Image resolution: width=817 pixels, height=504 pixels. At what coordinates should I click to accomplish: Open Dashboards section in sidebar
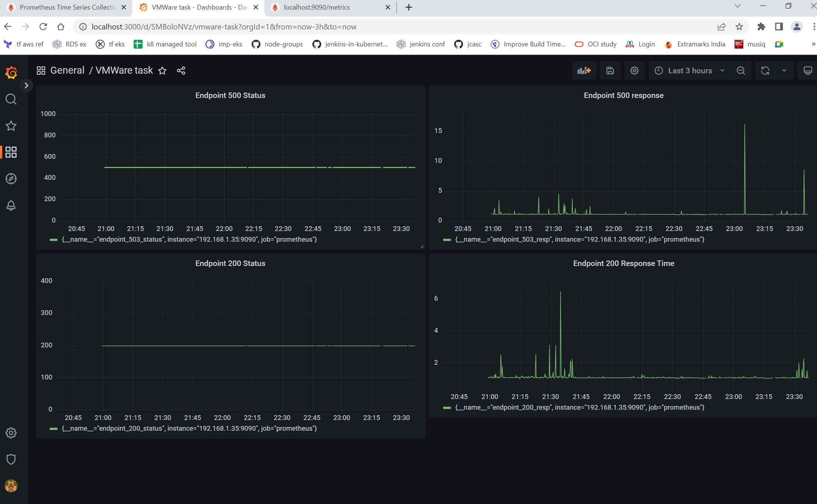pos(11,152)
